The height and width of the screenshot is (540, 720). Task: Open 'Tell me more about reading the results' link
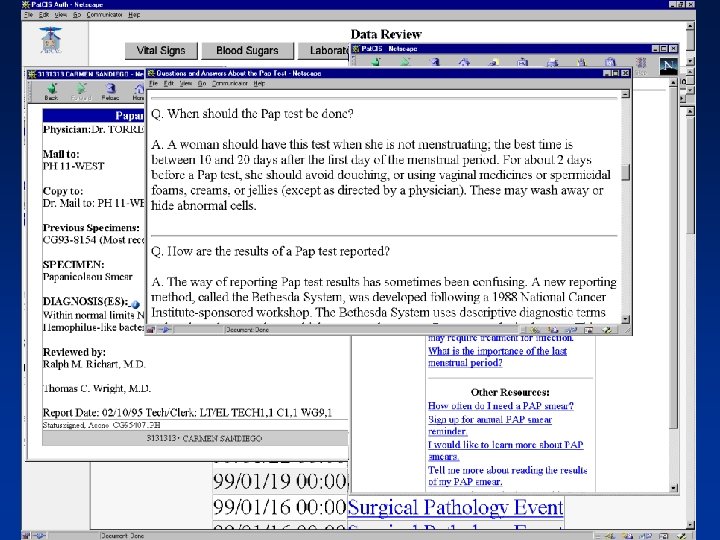507,476
